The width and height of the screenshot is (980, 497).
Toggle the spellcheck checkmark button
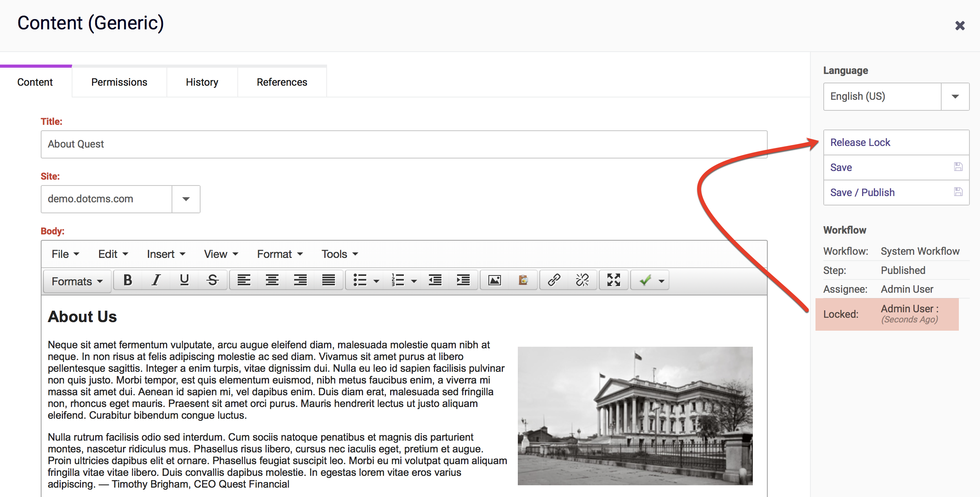(x=645, y=280)
